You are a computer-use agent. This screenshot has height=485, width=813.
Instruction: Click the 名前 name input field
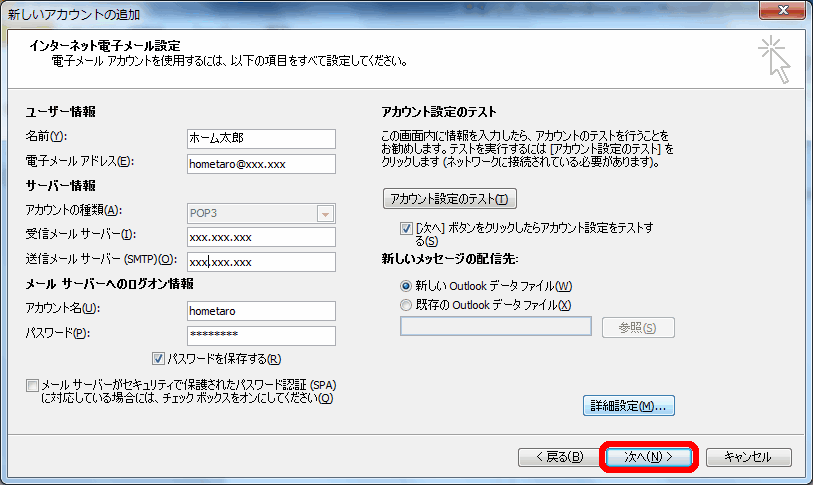[261, 138]
